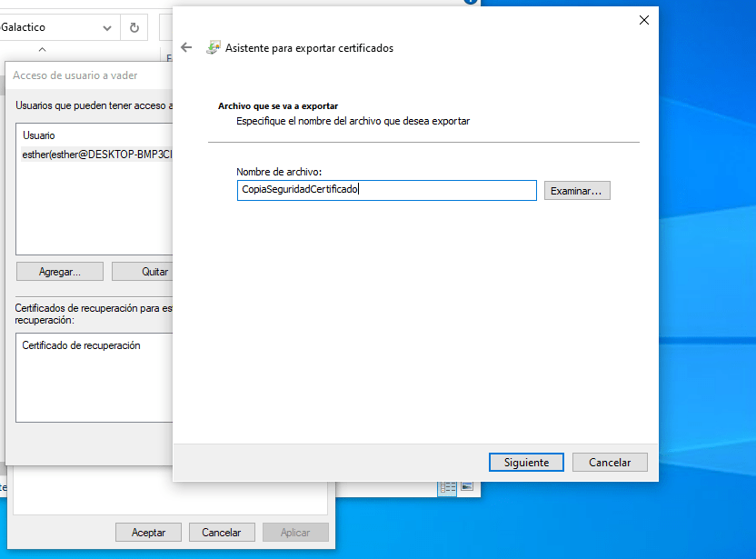Click Cancelar in the user access dialog
Image resolution: width=756 pixels, height=559 pixels.
tap(222, 532)
